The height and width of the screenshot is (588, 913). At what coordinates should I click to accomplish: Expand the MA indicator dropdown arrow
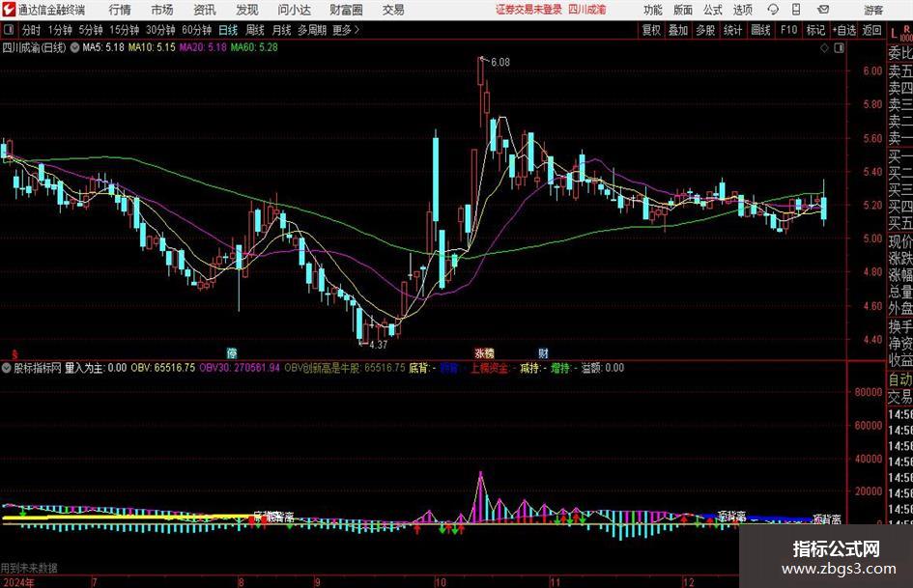[74, 47]
